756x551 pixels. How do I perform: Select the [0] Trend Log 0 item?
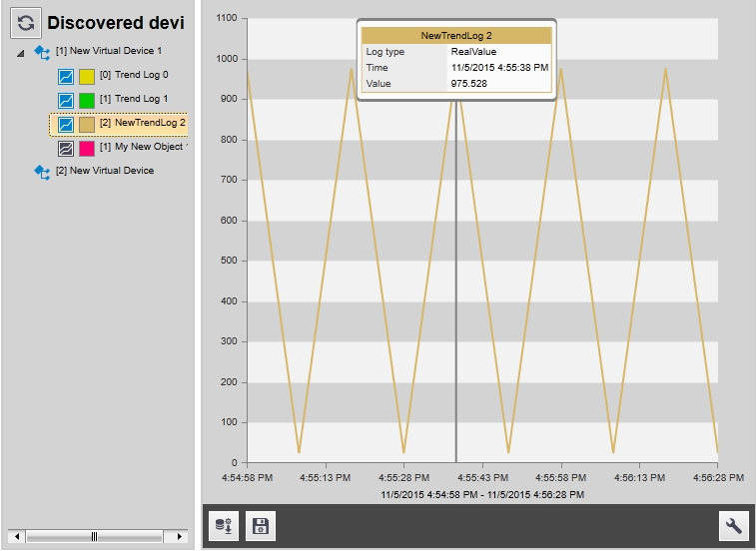click(134, 75)
